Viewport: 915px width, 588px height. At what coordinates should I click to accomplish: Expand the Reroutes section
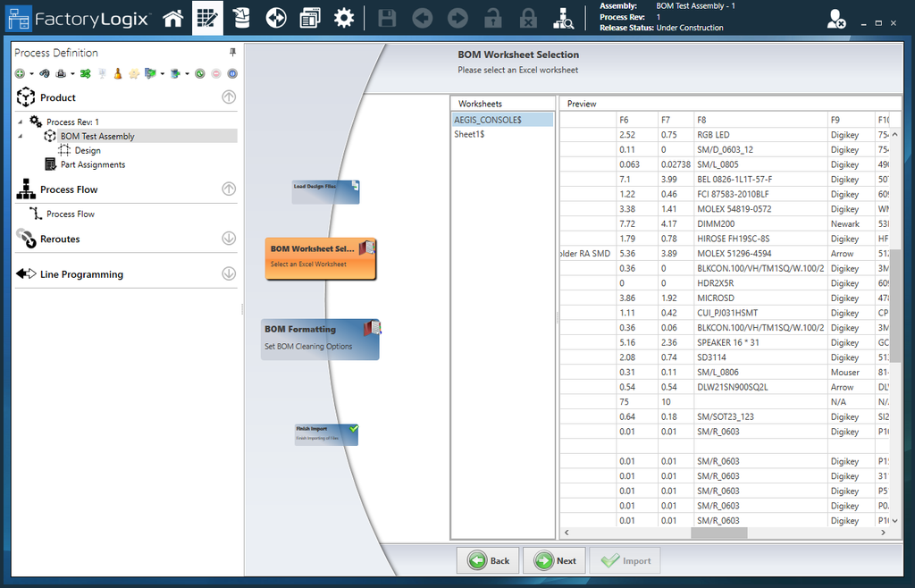point(229,239)
